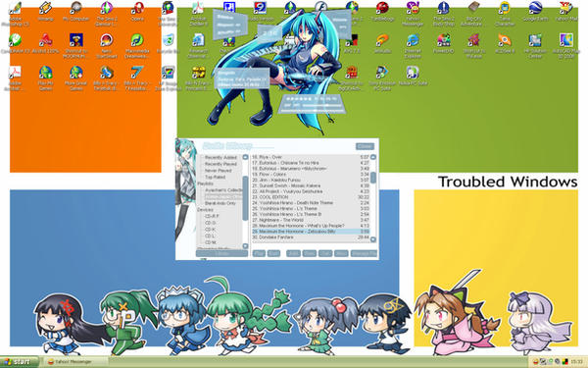The height and width of the screenshot is (368, 588).
Task: Launch Internet Explorer from the desktop
Action: [x=413, y=46]
